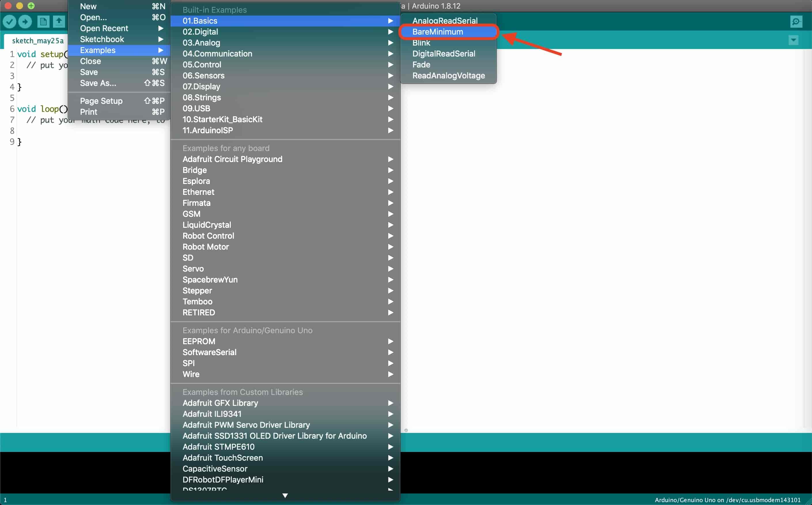Open Adafruit Circuit Playground examples

[285, 159]
